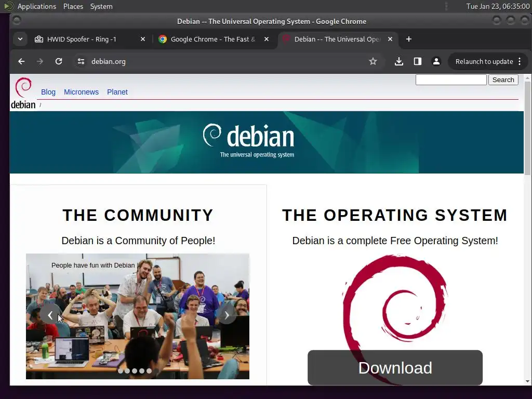Bookmark this page with the star icon
The height and width of the screenshot is (399, 532).
[x=373, y=61]
